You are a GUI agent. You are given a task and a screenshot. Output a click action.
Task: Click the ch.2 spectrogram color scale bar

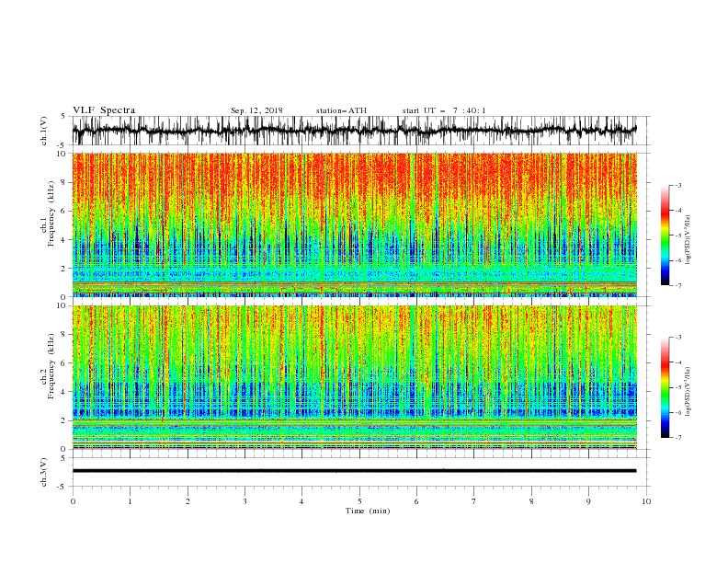[665, 387]
